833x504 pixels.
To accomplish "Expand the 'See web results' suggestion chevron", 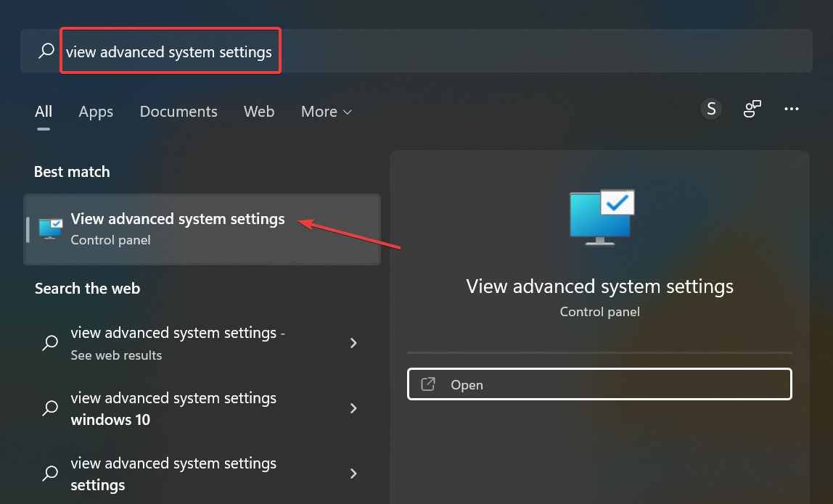I will [353, 343].
